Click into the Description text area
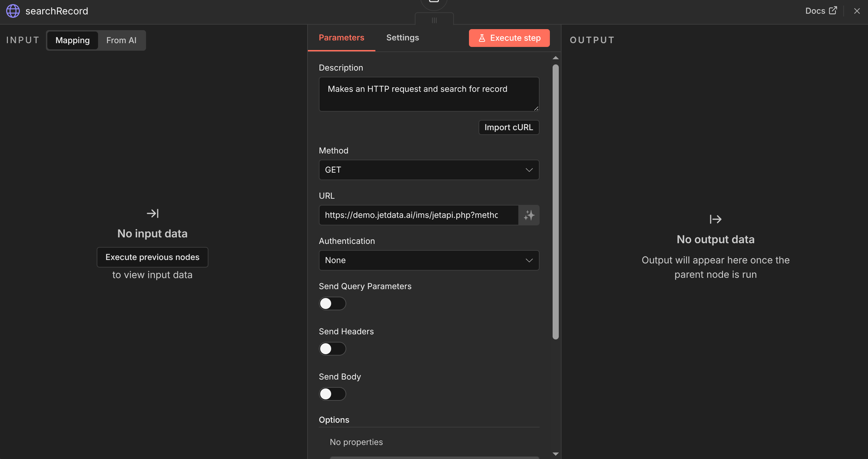868x459 pixels. coord(429,94)
